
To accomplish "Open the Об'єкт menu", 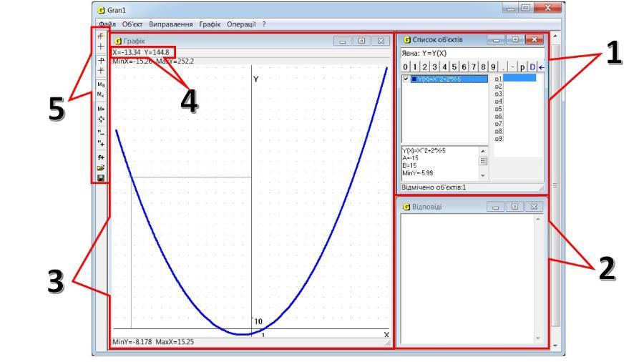I will (132, 24).
